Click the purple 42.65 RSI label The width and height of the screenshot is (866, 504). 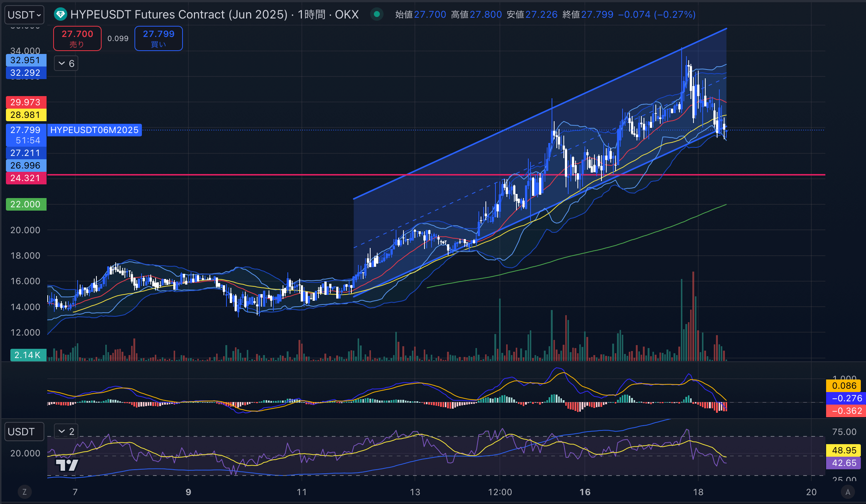(x=844, y=463)
